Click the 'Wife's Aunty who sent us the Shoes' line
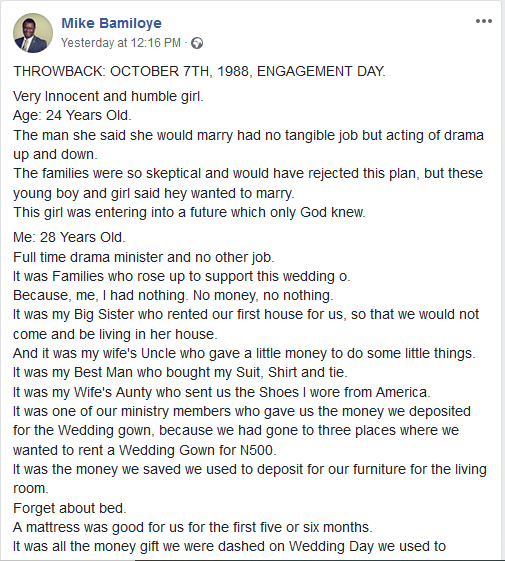The width and height of the screenshot is (505, 561). click(x=222, y=392)
